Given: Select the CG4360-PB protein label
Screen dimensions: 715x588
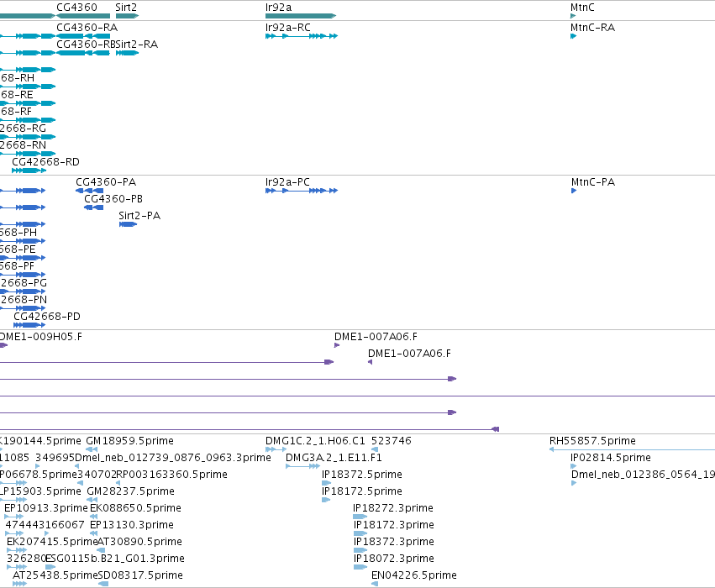Looking at the screenshot, I should click(x=113, y=199).
